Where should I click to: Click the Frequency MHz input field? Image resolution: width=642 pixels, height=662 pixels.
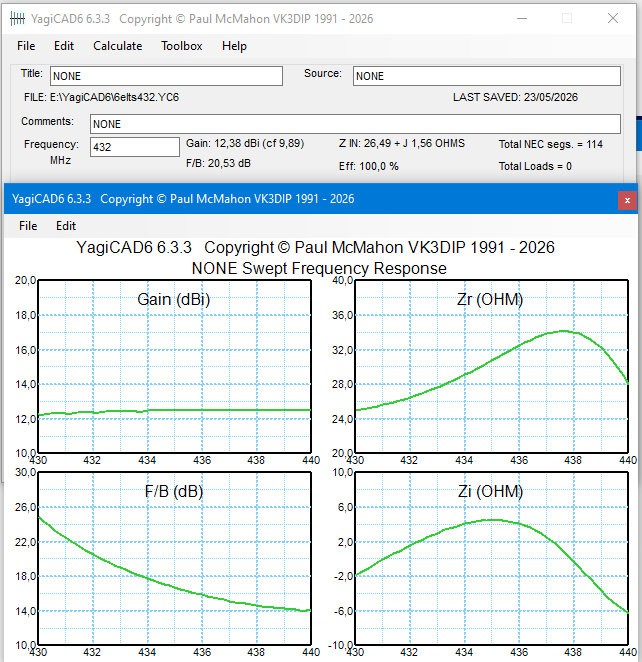point(135,147)
